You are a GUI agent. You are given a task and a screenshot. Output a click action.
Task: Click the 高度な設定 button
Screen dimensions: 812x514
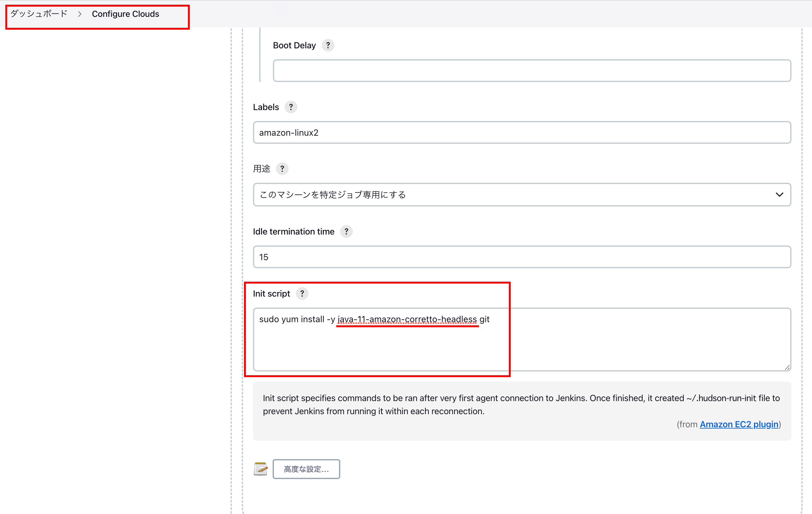[306, 469]
